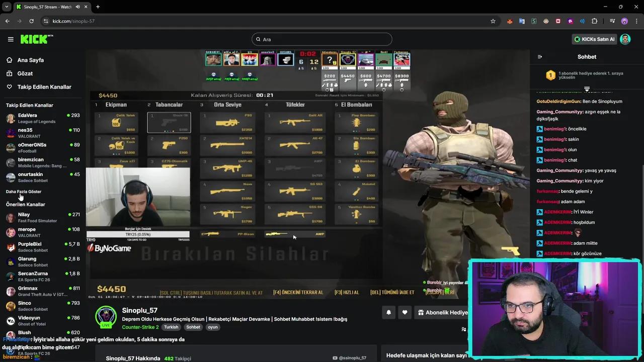Viewport: 644px width, 362px height.
Task: Open biremzican channel in followed list
Action: (43, 162)
